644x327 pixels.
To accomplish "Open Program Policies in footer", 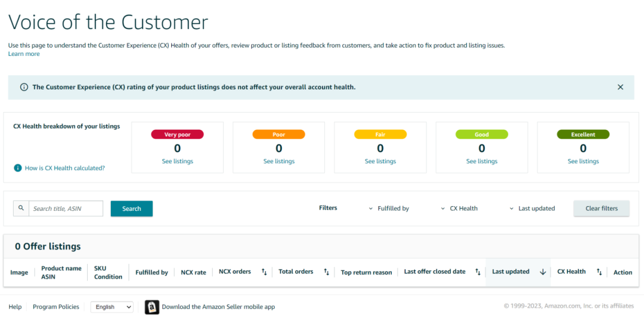I will (55, 307).
